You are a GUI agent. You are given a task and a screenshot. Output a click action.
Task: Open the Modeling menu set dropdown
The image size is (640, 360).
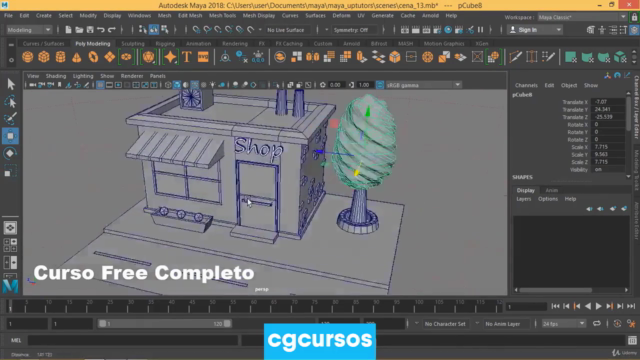(x=29, y=30)
